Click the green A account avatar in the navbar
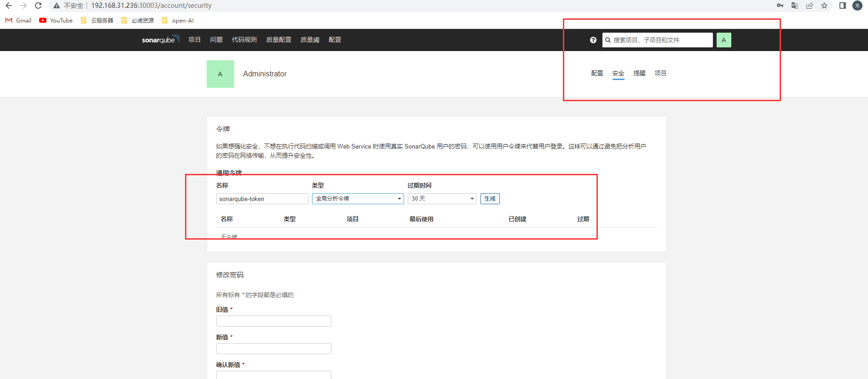This screenshot has width=868, height=379. click(x=723, y=40)
